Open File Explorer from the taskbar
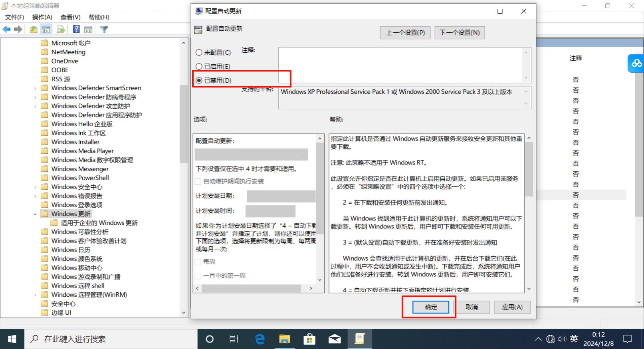This screenshot has width=644, height=349. (x=284, y=339)
